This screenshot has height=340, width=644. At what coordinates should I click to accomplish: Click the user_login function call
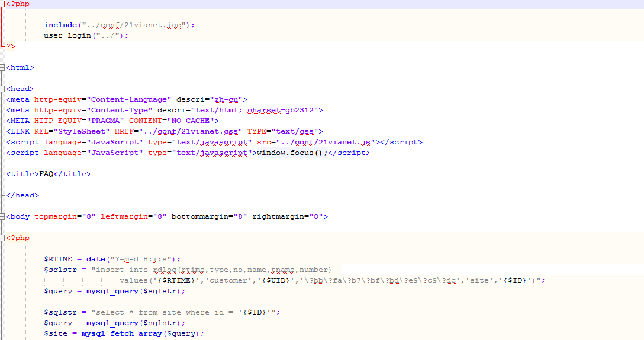(x=67, y=35)
